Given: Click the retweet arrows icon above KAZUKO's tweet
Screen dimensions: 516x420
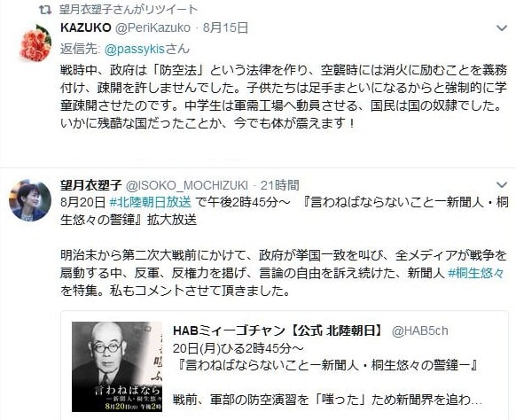Looking at the screenshot, I should point(45,10).
